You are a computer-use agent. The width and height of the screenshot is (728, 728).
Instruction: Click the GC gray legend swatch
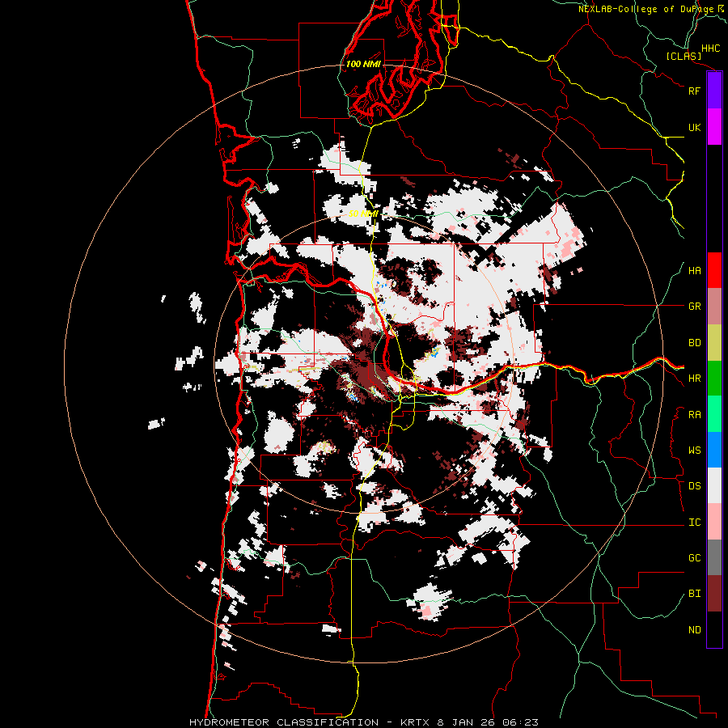(x=714, y=557)
